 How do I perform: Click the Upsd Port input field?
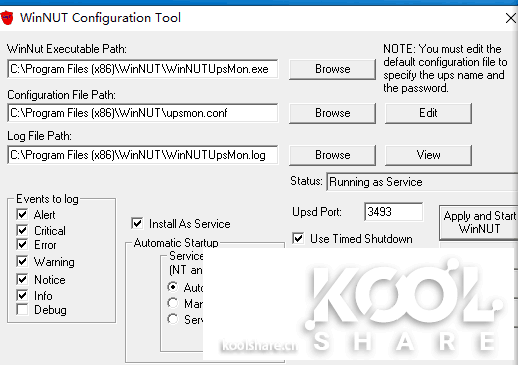tap(394, 212)
